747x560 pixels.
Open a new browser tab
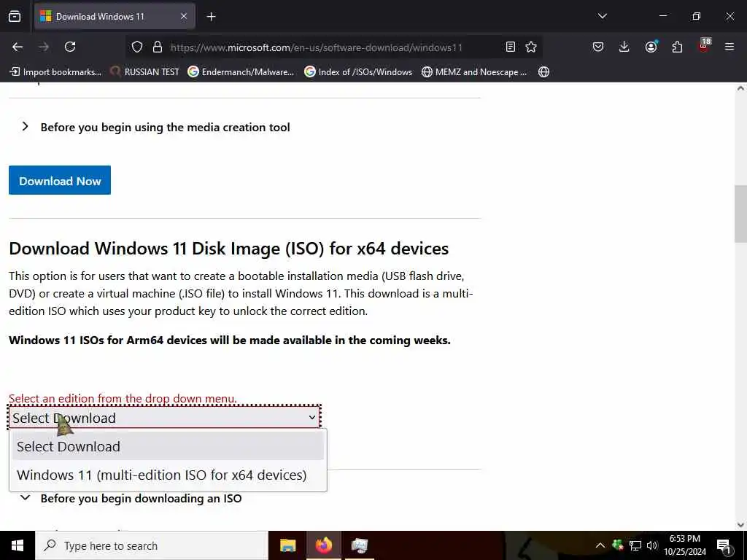tap(211, 17)
